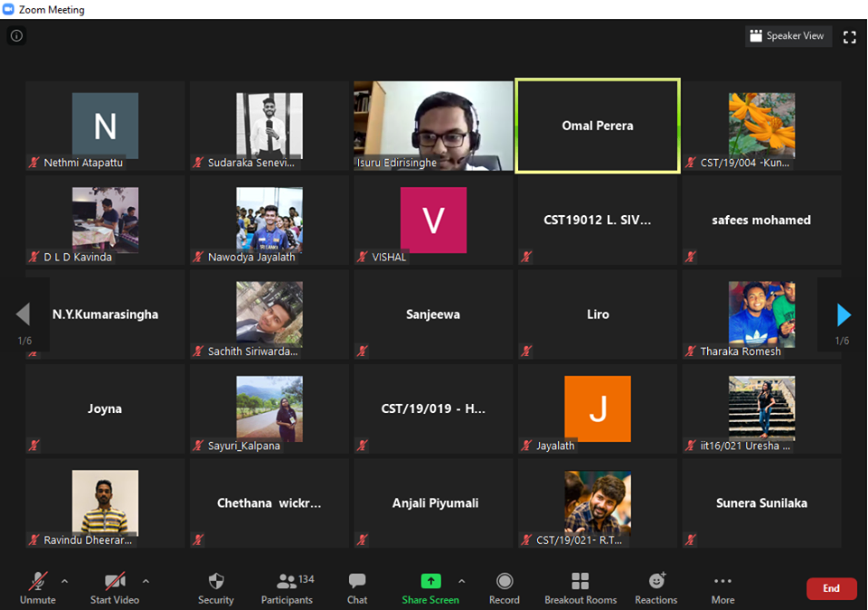868x610 pixels.
Task: Click muted mic icon on Joyna tile
Action: pyautogui.click(x=34, y=445)
